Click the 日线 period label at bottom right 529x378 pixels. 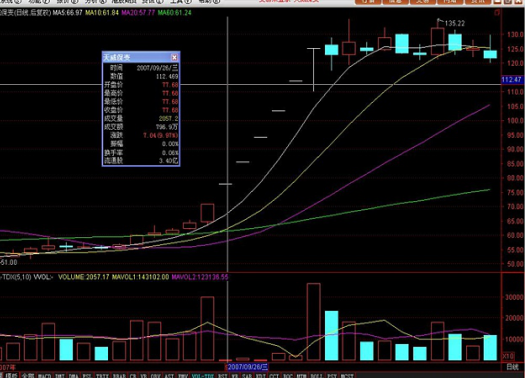[x=512, y=367]
